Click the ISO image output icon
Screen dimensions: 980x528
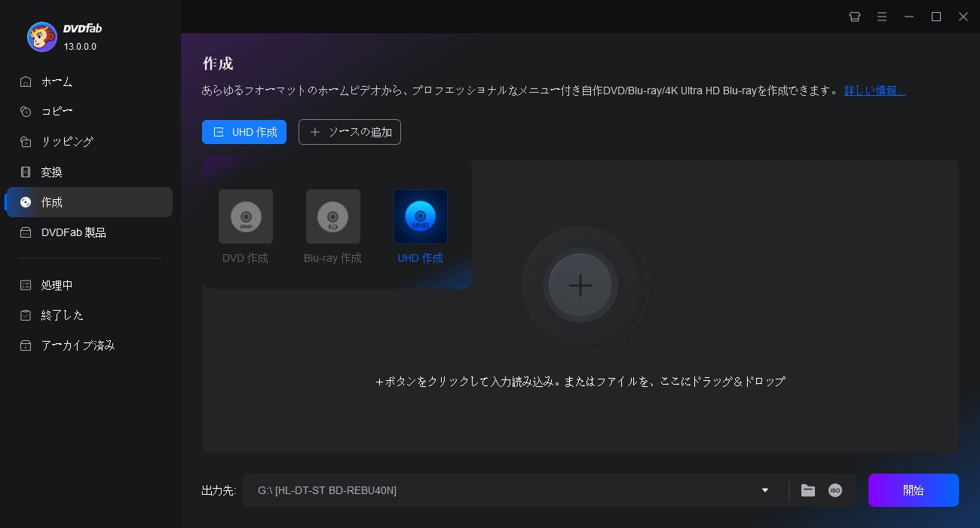[835, 490]
